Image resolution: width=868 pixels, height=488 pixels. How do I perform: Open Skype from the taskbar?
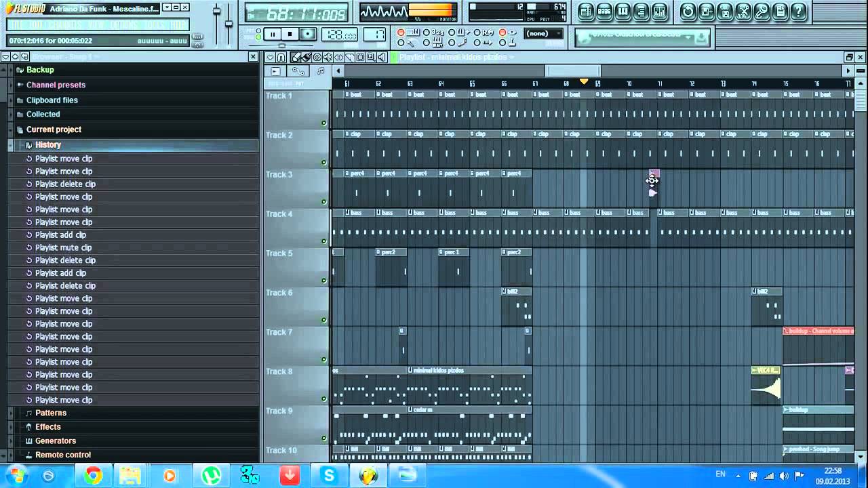[329, 476]
